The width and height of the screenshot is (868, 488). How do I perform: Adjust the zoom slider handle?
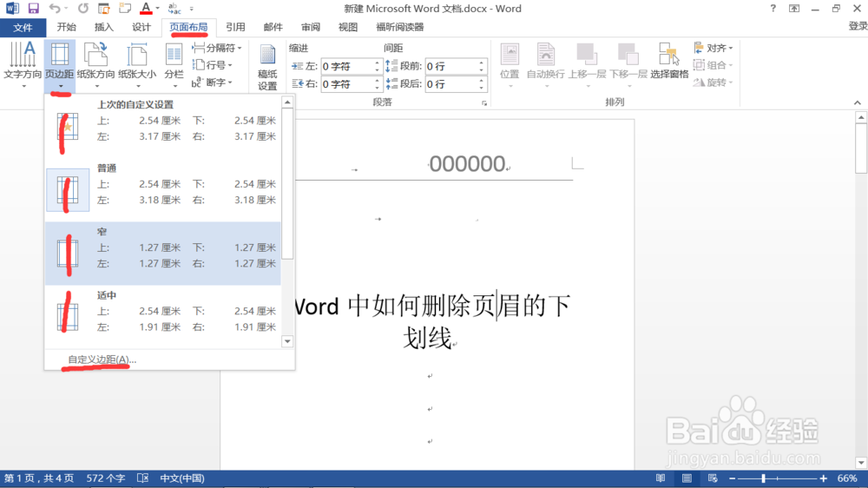coord(763,478)
